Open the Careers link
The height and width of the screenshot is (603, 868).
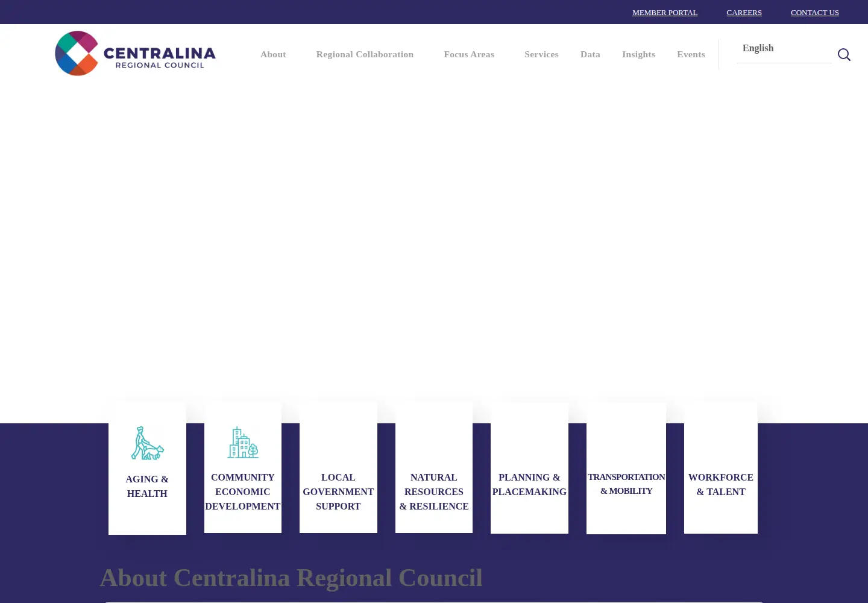[x=744, y=12]
